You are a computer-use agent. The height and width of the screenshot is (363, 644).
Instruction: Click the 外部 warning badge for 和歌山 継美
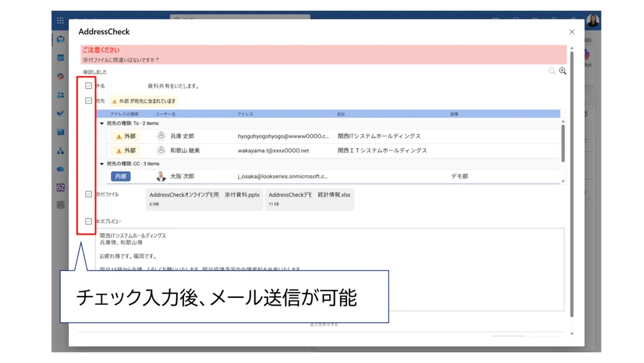126,151
